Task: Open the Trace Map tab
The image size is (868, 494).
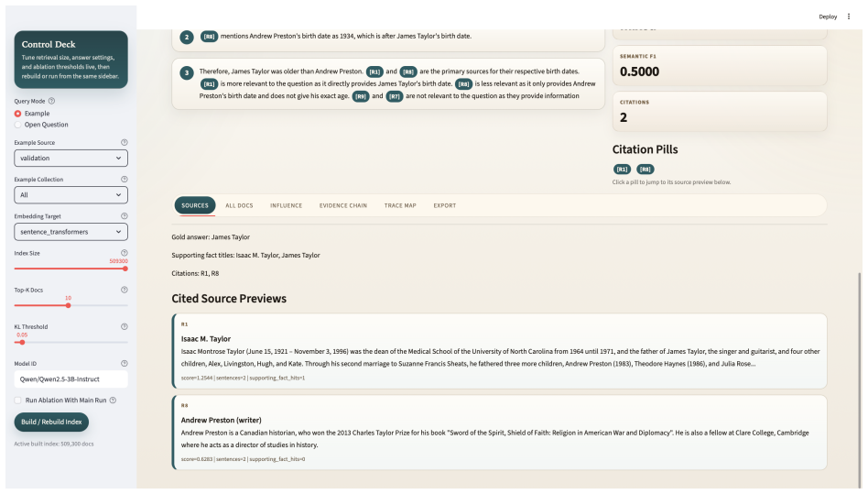Action: [x=400, y=205]
